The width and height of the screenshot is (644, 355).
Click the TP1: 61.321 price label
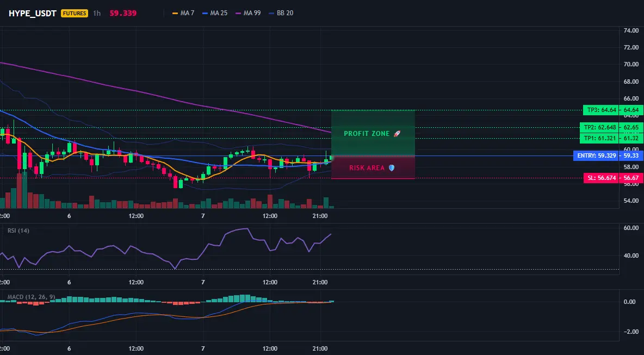[x=599, y=138]
